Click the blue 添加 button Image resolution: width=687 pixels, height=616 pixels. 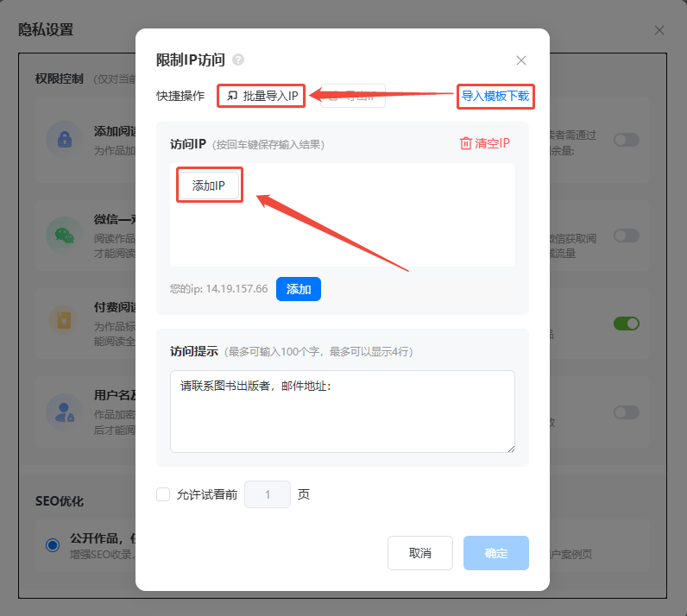point(298,289)
